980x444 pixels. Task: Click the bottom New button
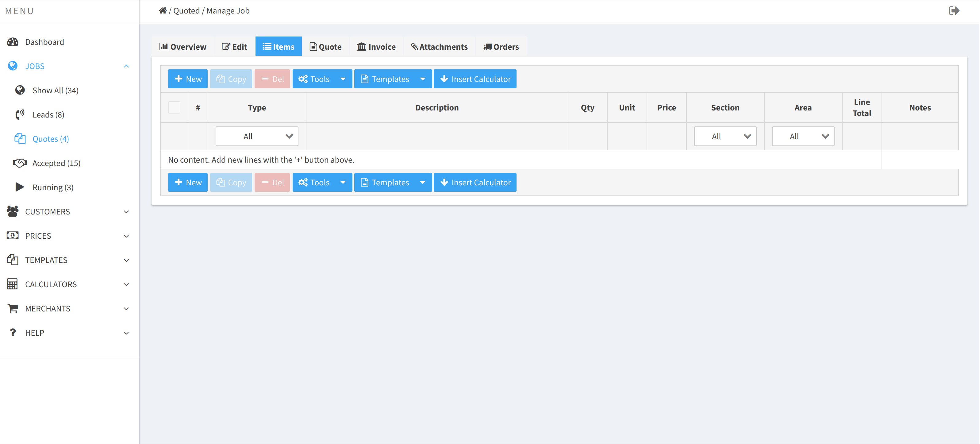188,183
